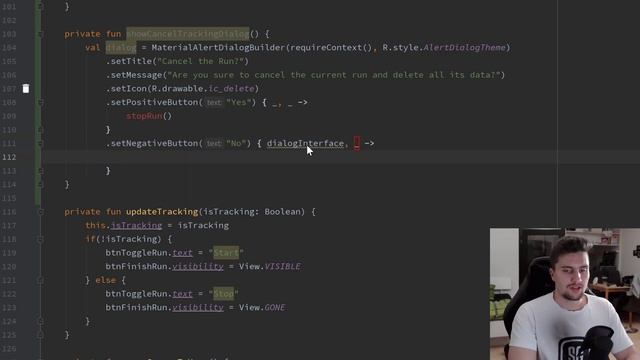Click the "Are you sure to cancel" message string
Viewport: 640px width, 360px height.
334,75
